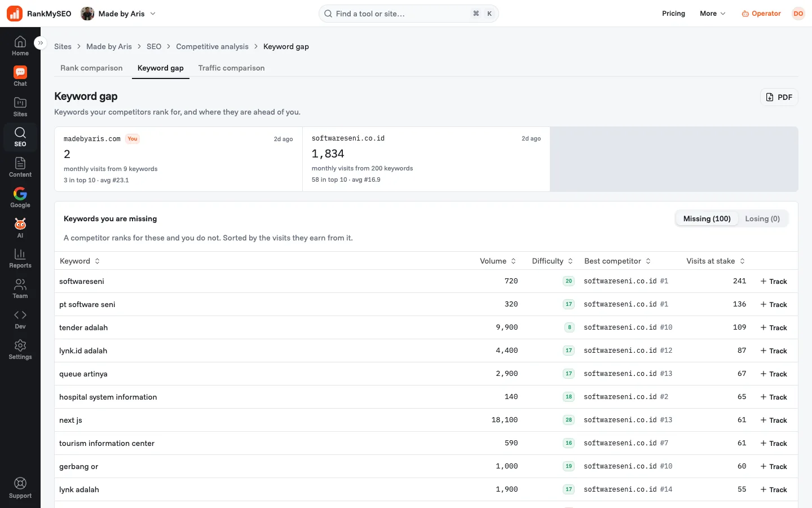The width and height of the screenshot is (812, 508).
Task: Show the Missing (100) keywords toggle
Action: tap(707, 219)
